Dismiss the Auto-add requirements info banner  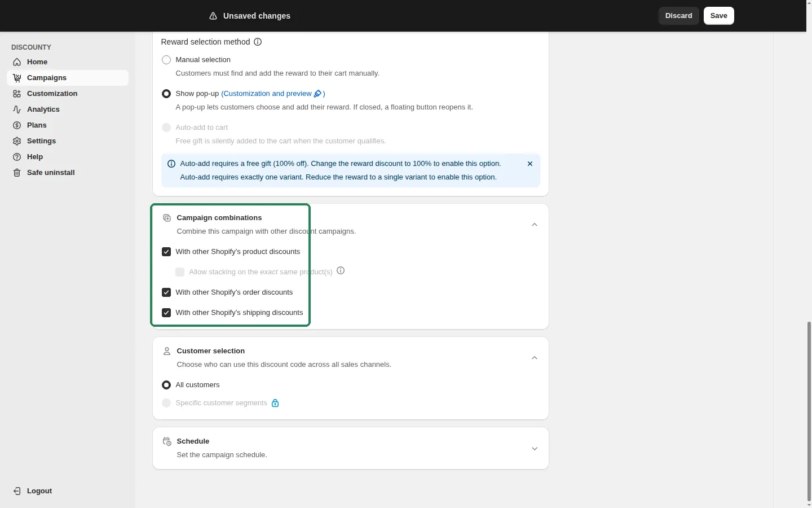click(x=530, y=164)
